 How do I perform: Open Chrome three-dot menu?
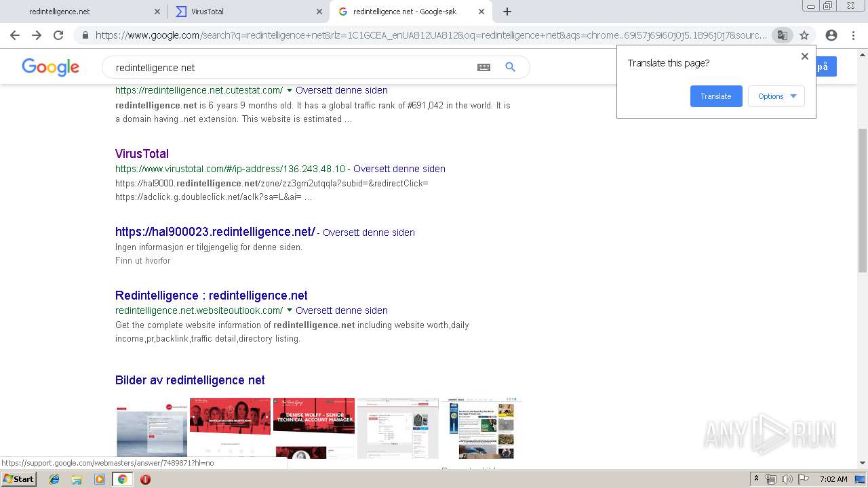click(x=854, y=35)
